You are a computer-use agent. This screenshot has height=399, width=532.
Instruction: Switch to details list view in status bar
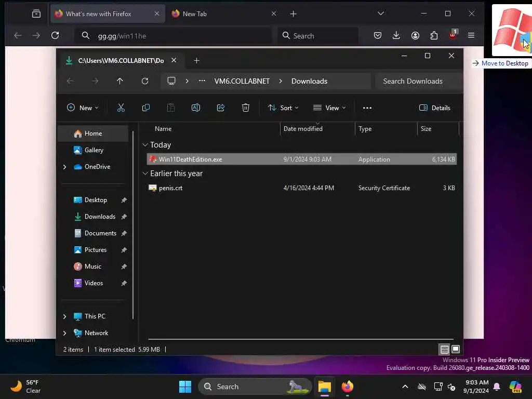[x=445, y=349]
